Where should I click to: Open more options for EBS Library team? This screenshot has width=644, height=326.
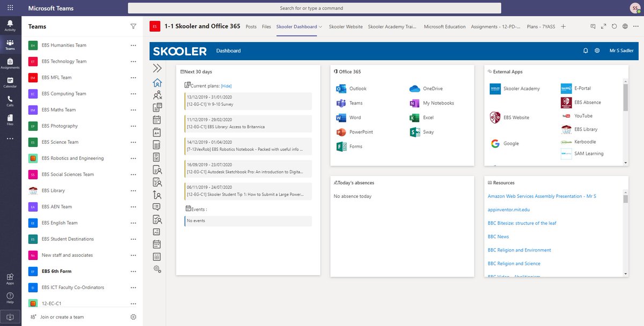[x=133, y=191]
